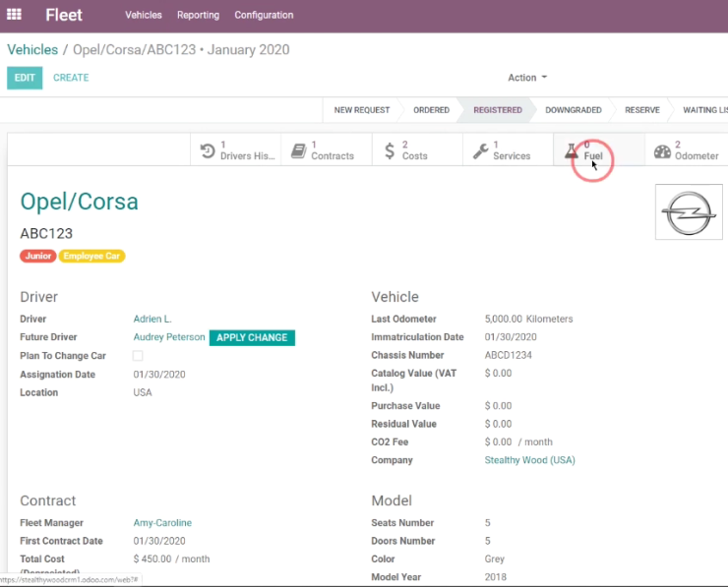Click the CO2 Fee label
This screenshot has height=587, width=728.
pos(390,441)
